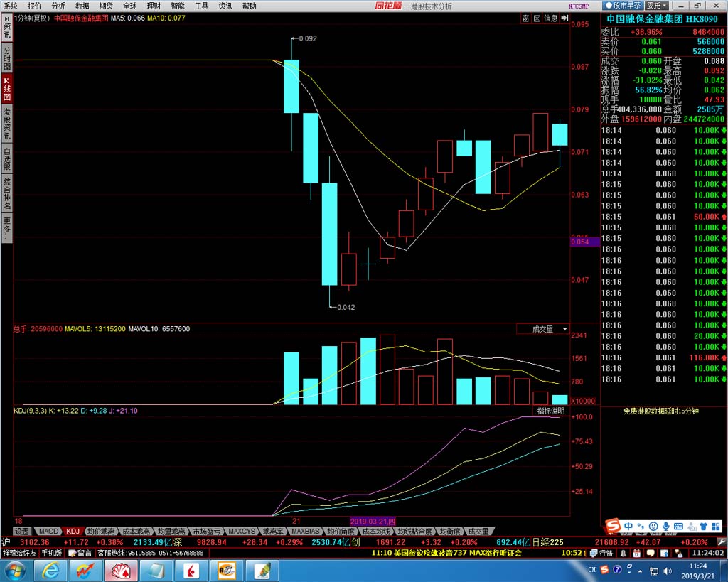728x582 pixels.
Task: Switch to 均价乖离 indicator tab
Action: coord(101,532)
